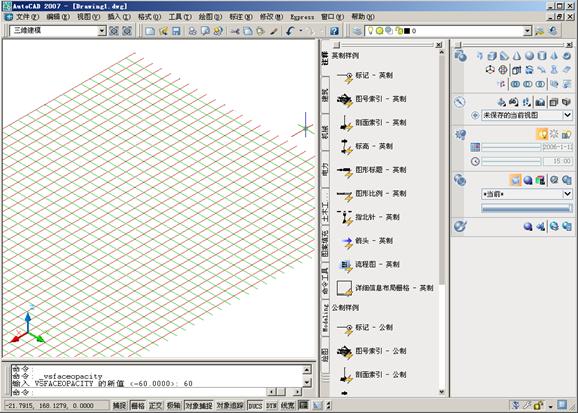Screen dimensions: 578x413
Task: Open the 文件 menu
Action: point(27,17)
